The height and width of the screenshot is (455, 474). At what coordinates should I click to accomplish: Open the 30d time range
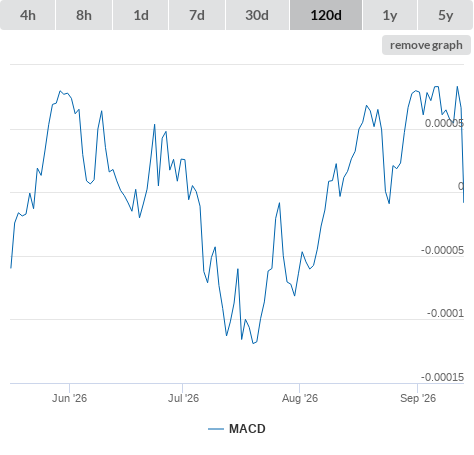(257, 15)
